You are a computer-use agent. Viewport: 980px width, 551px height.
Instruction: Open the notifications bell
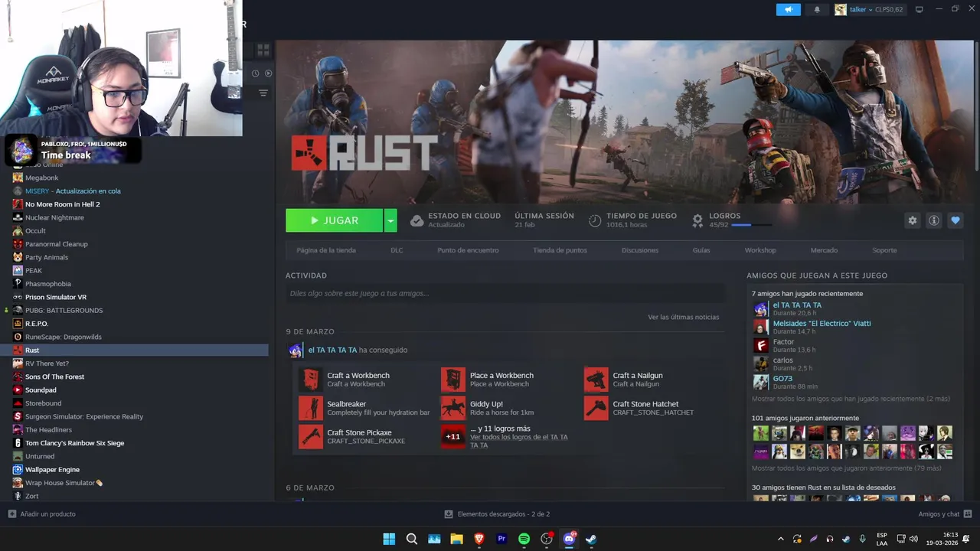tap(817, 9)
